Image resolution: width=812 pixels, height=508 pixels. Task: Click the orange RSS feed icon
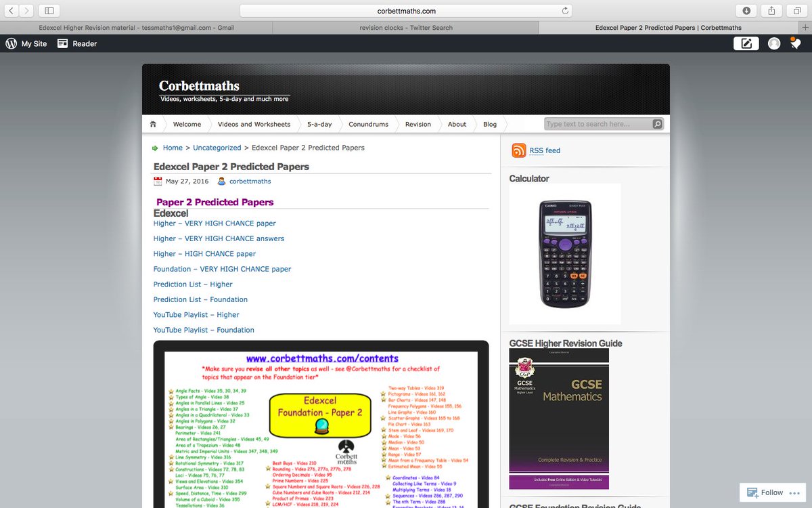pos(519,150)
